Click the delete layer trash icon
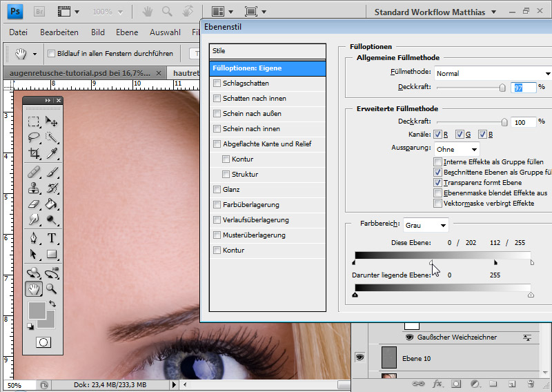 (x=530, y=383)
